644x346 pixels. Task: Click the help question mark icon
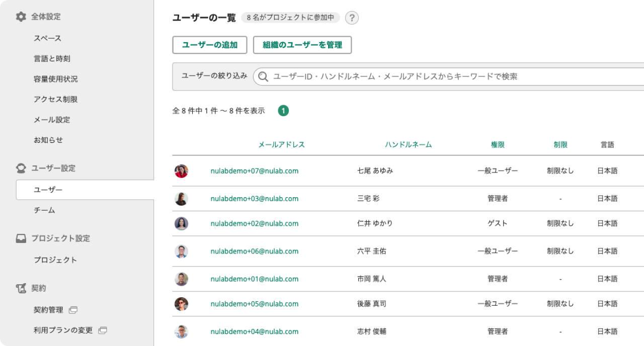point(352,18)
